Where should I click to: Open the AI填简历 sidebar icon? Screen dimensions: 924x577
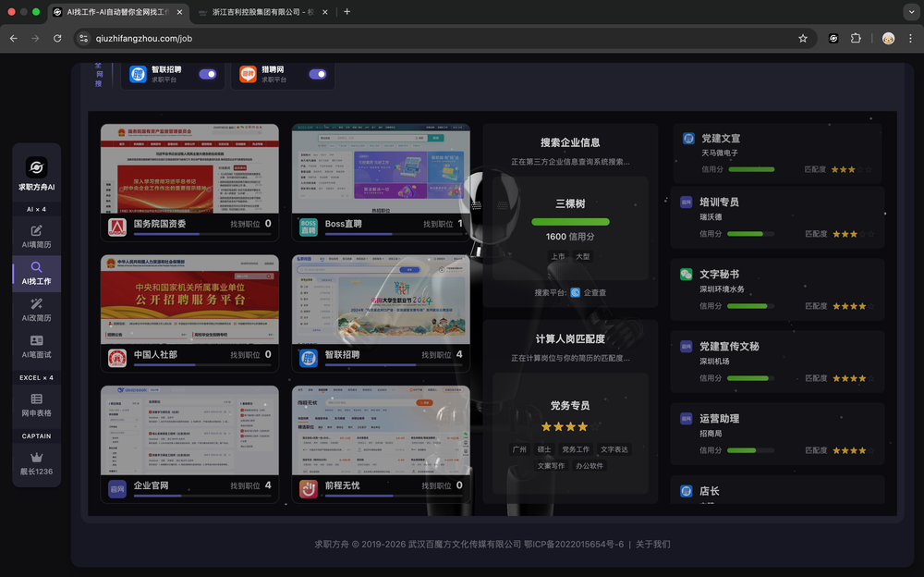37,230
